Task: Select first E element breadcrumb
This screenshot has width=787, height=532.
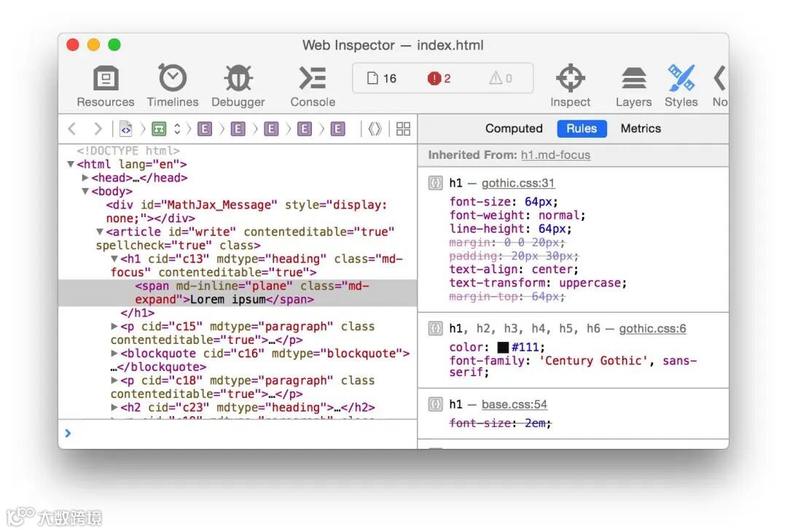Action: [x=205, y=129]
